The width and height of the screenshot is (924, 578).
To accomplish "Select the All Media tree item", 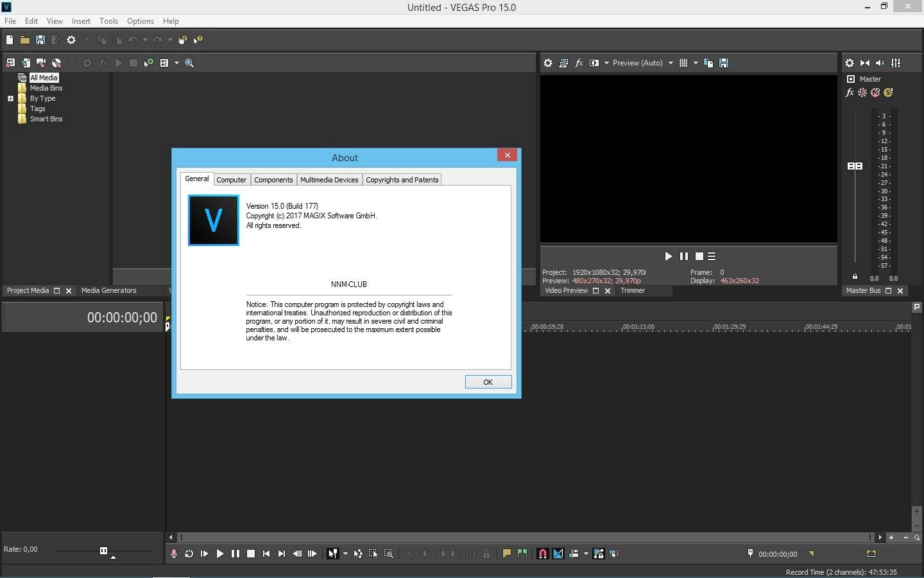I will (44, 78).
